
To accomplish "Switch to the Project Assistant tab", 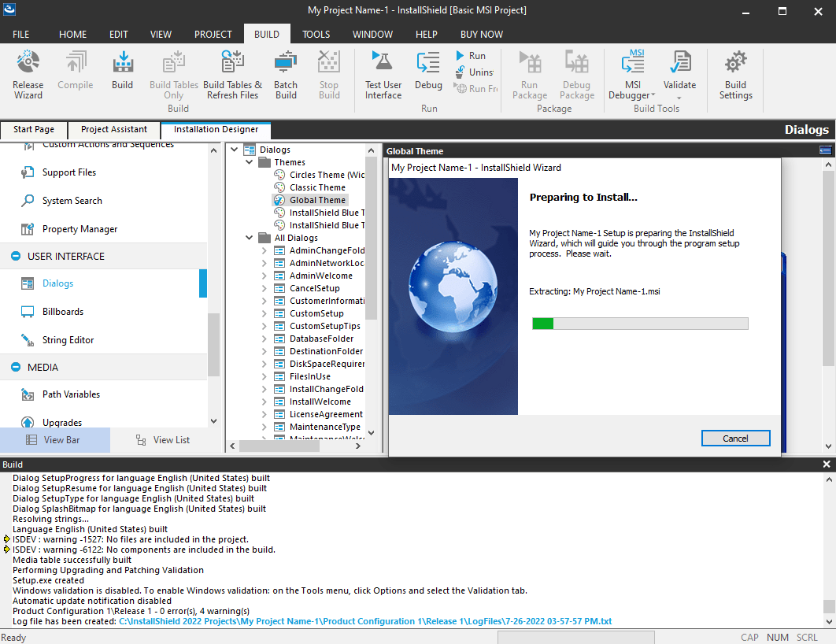I will (x=114, y=129).
